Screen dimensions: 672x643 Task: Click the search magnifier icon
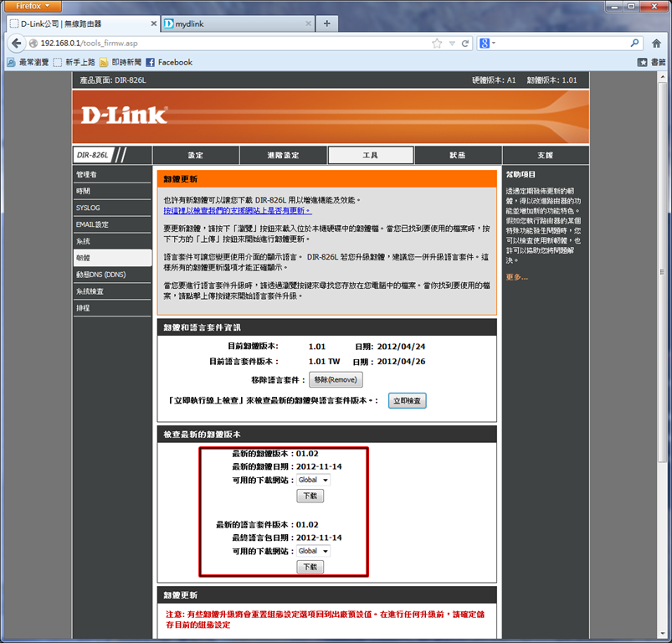coord(634,43)
